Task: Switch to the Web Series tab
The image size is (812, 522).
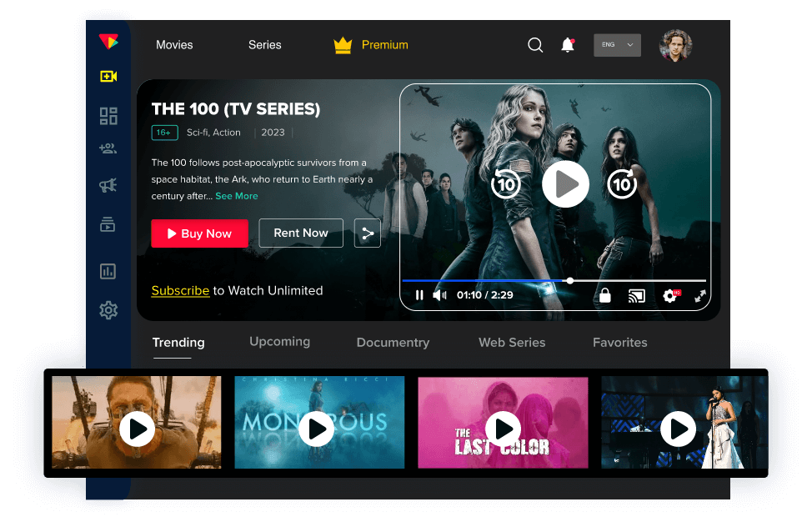Action: pos(512,343)
